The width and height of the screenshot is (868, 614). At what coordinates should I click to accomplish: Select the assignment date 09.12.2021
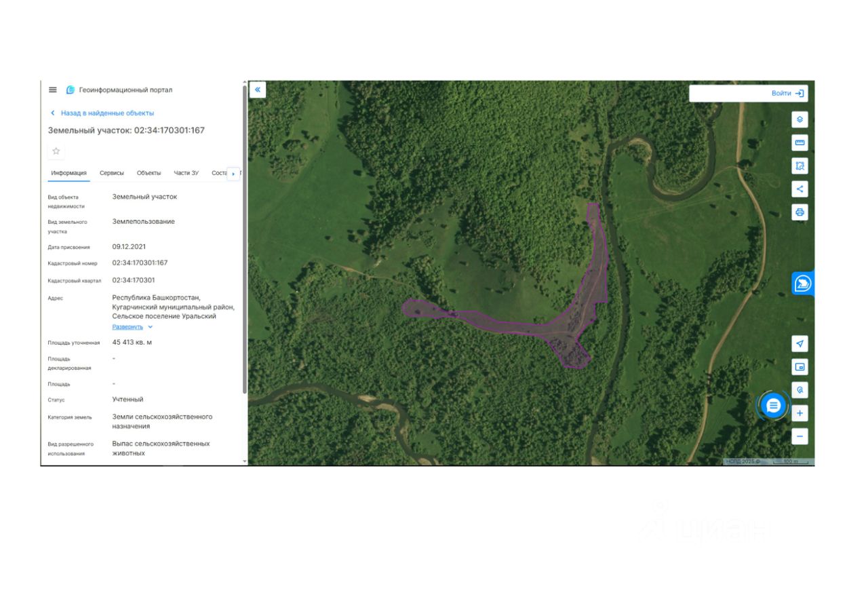click(129, 246)
